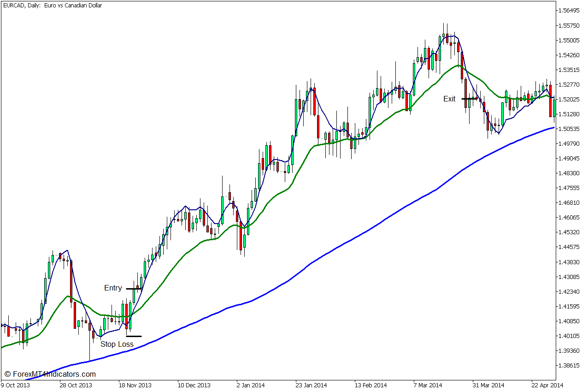
Task: Open the ForexMT4Indicators.com watermark link
Action: pos(50,374)
